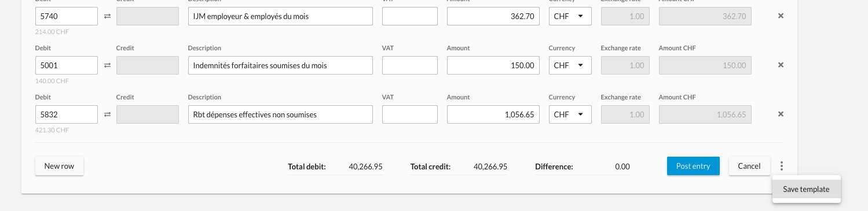Click the debit account field containing 5740
Image resolution: width=868 pixels, height=211 pixels.
click(67, 16)
